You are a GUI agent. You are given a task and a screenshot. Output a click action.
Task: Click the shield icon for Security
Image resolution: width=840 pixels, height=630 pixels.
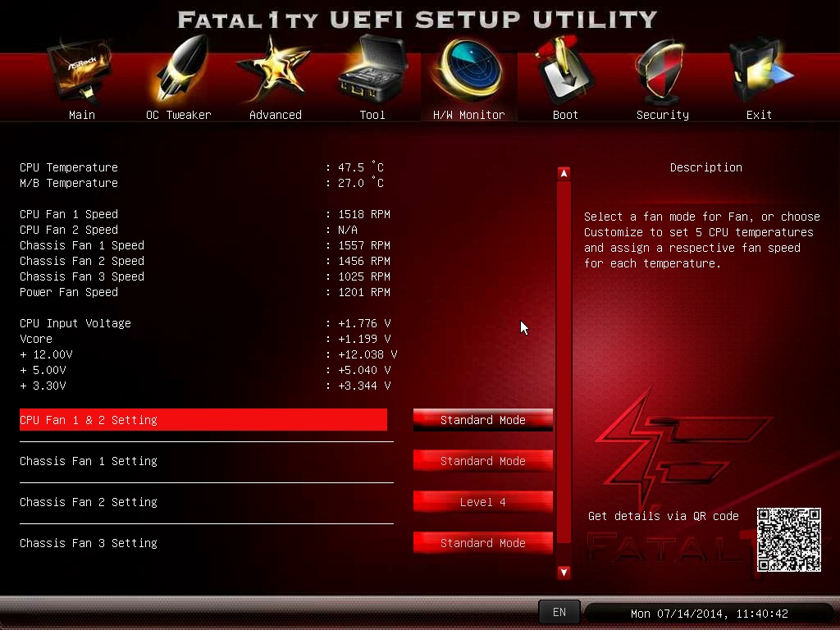[x=660, y=72]
